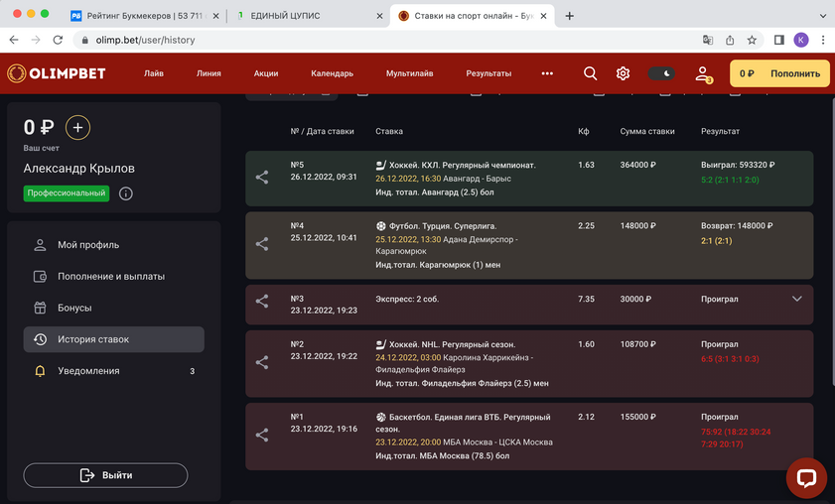Click Возврат: 148000 ₽ result text

click(737, 226)
